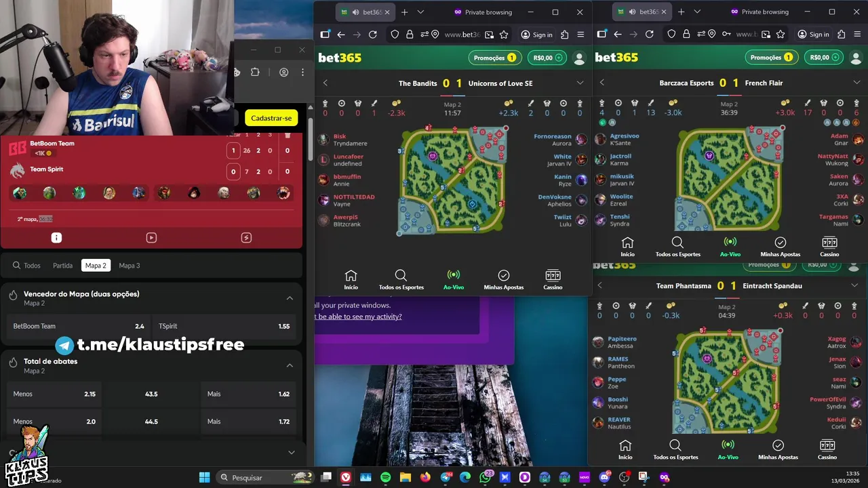Screen dimensions: 868x488
Task: Click the Cadastrar-se button
Action: 271,118
